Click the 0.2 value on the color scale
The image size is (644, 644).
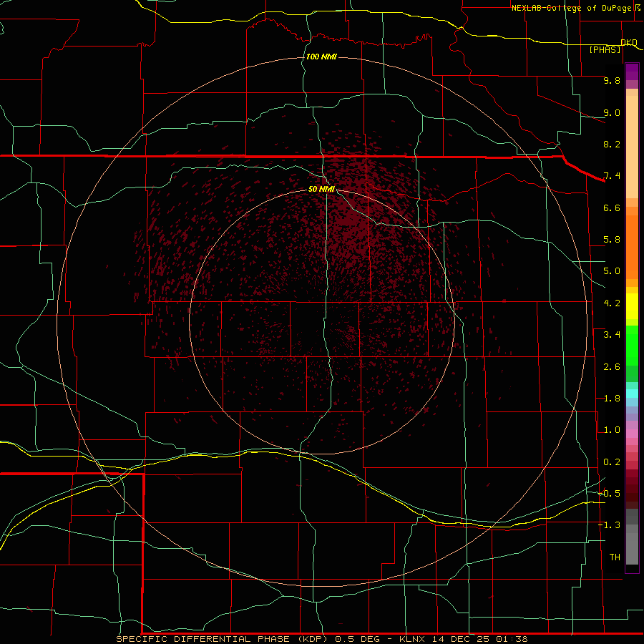click(x=612, y=462)
